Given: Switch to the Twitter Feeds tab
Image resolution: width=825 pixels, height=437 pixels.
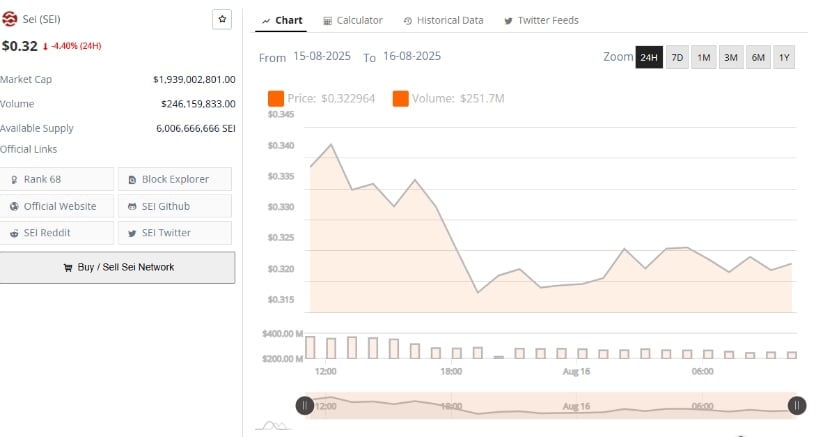Looking at the screenshot, I should click(x=541, y=21).
